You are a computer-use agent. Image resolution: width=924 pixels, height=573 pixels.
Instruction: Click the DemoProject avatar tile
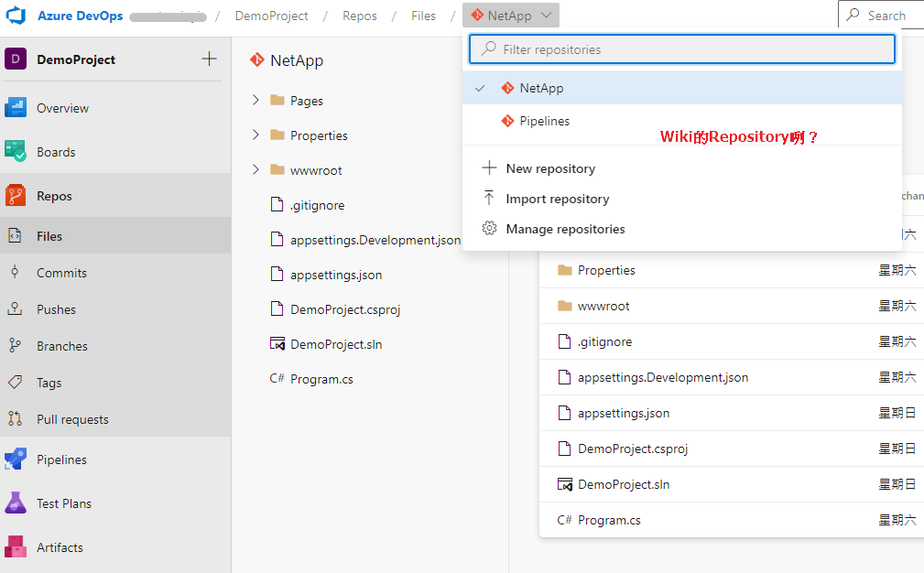click(x=16, y=59)
